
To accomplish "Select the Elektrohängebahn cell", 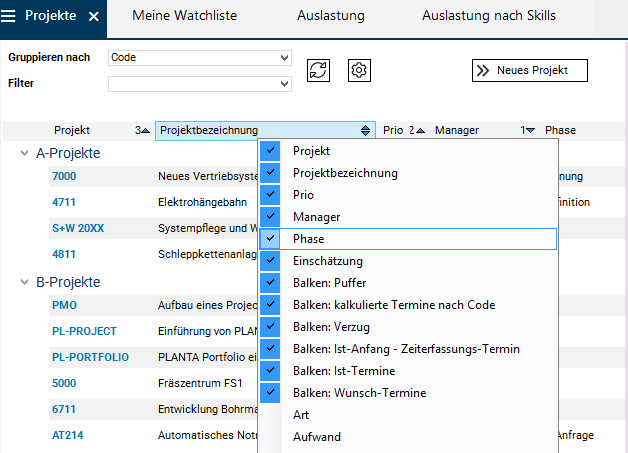I will point(202,202).
